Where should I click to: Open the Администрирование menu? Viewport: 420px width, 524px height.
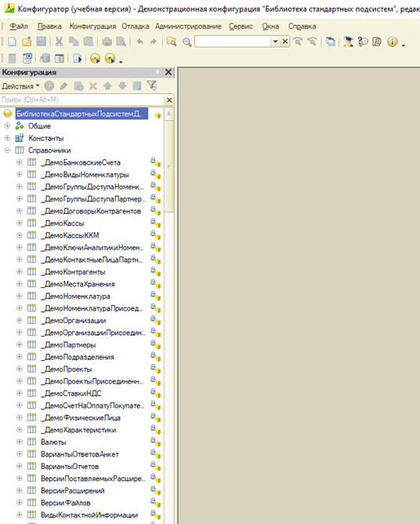click(188, 26)
